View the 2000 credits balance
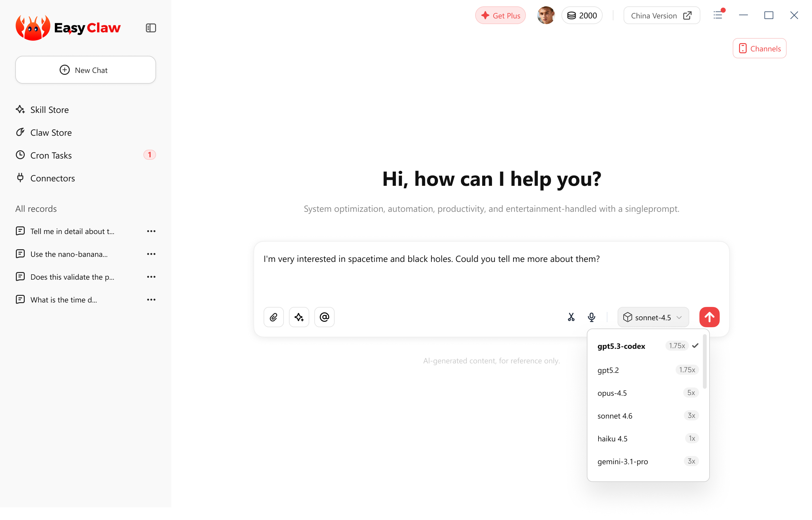This screenshot has height=520, width=812. coord(582,16)
